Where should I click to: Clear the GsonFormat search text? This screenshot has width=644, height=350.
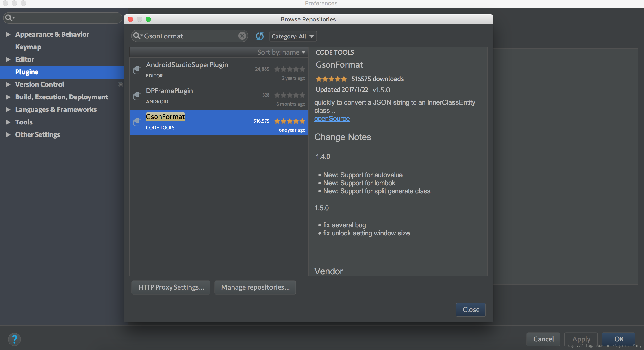(242, 36)
